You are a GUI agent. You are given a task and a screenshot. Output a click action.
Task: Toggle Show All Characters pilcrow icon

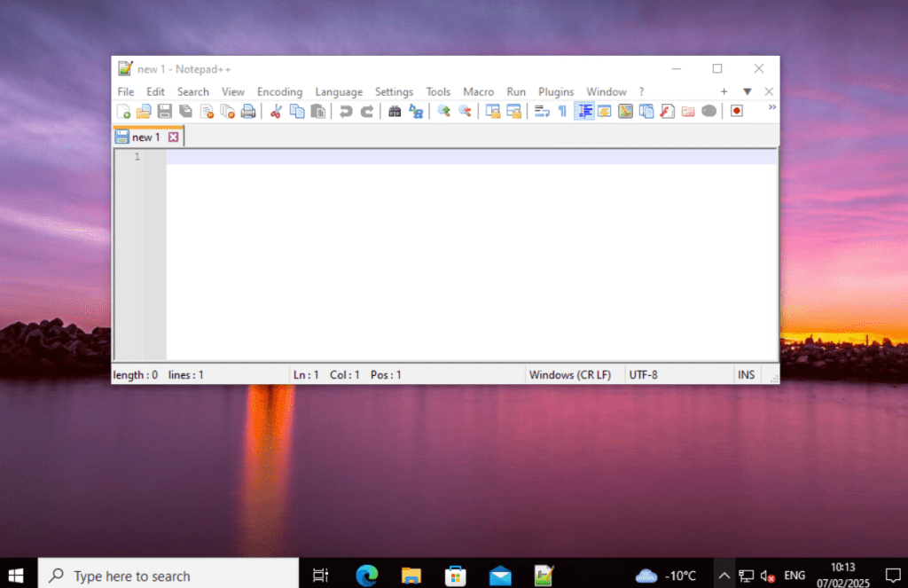561,111
